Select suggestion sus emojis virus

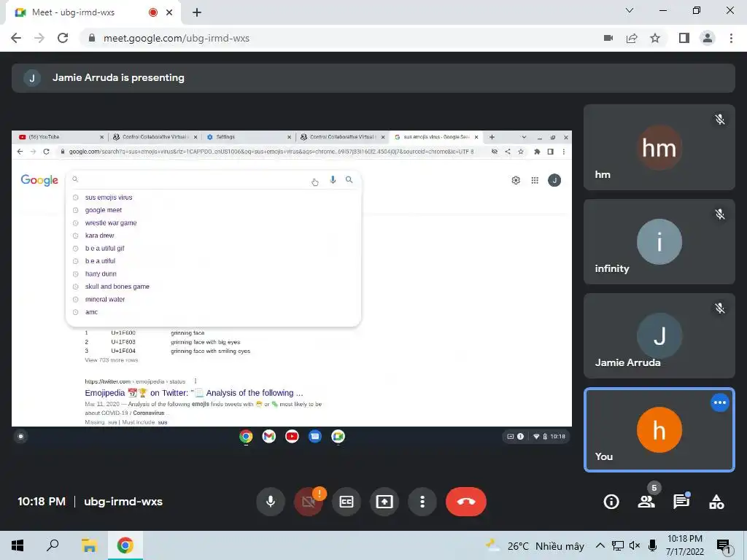[x=213, y=197]
